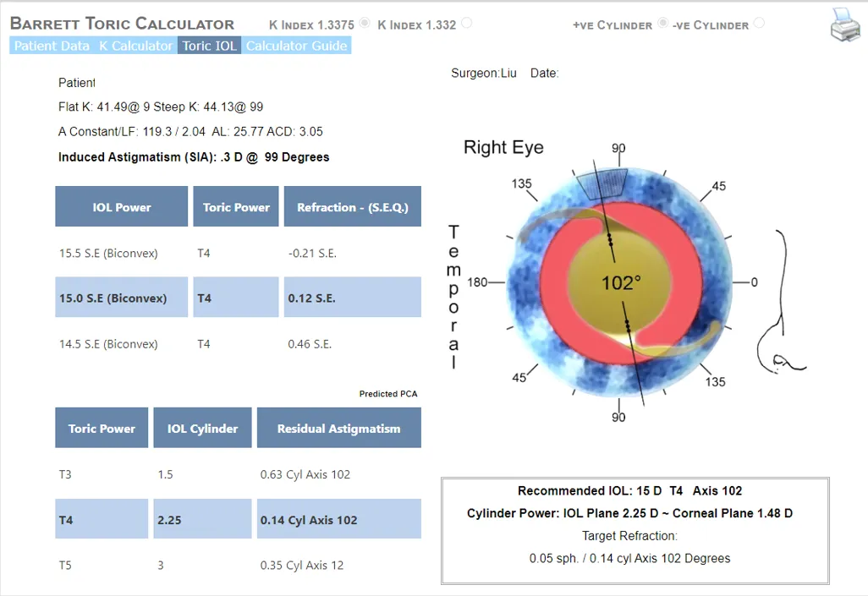
Task: Click the Refraction - (S.E.Q.) column header
Action: point(353,206)
